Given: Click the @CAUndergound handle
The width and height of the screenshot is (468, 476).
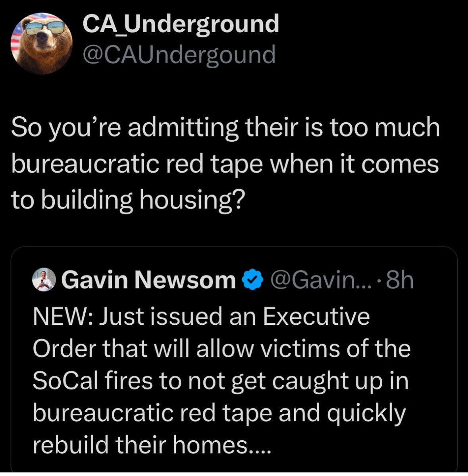Looking at the screenshot, I should pyautogui.click(x=179, y=55).
